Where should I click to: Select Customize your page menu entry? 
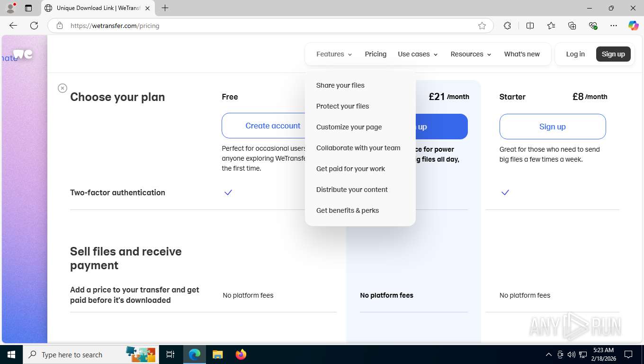(349, 127)
